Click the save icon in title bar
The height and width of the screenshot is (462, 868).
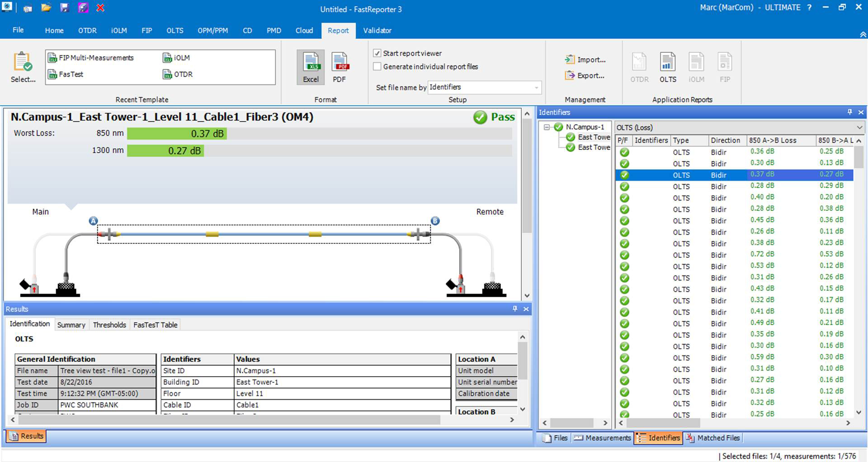[64, 8]
